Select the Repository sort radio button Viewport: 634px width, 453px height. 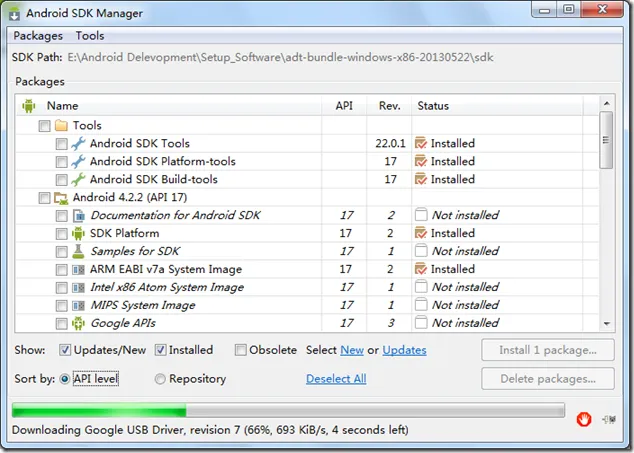pos(160,379)
